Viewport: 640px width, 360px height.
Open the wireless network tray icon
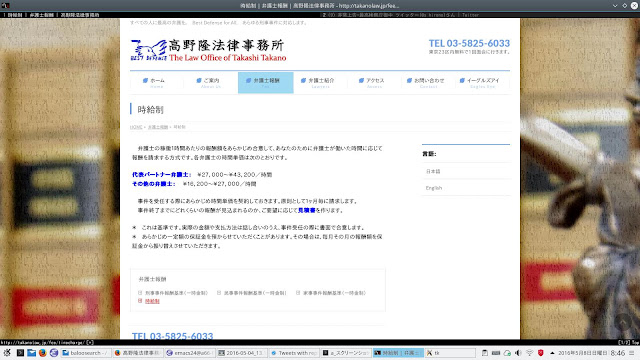point(529,353)
